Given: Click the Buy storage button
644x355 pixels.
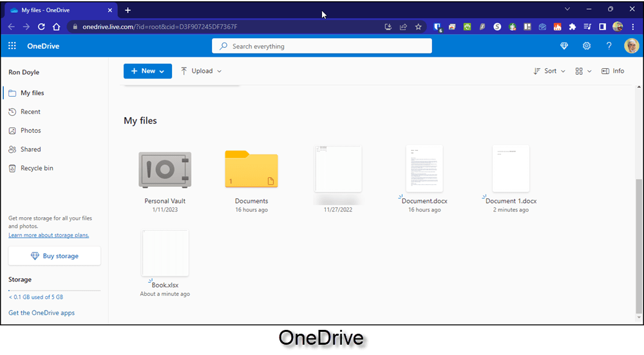Looking at the screenshot, I should click(54, 256).
